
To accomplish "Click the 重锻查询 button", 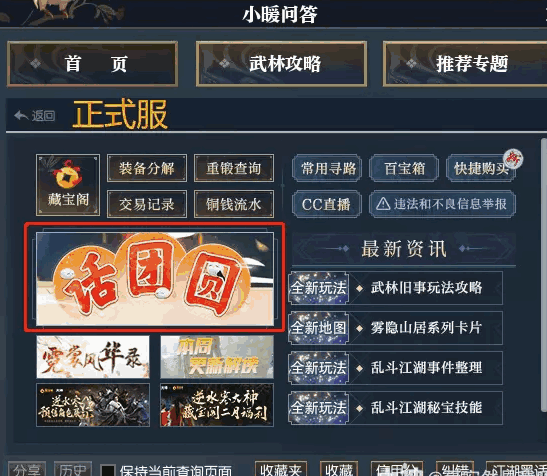I will point(234,169).
